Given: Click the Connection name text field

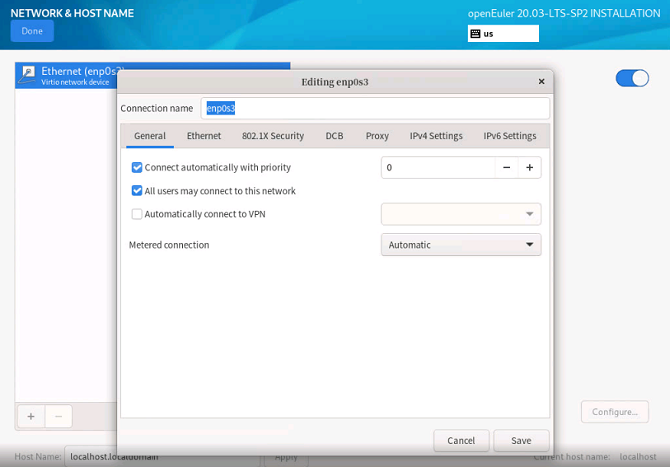Looking at the screenshot, I should point(375,108).
